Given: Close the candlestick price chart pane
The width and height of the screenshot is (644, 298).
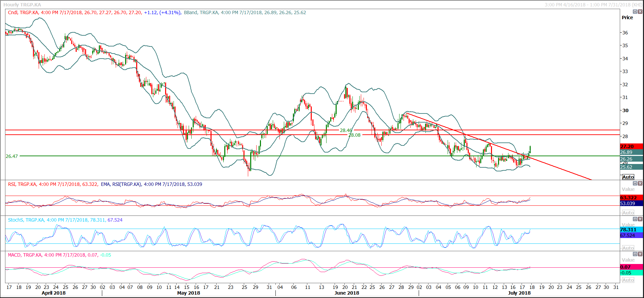Looking at the screenshot, I should point(640,12).
